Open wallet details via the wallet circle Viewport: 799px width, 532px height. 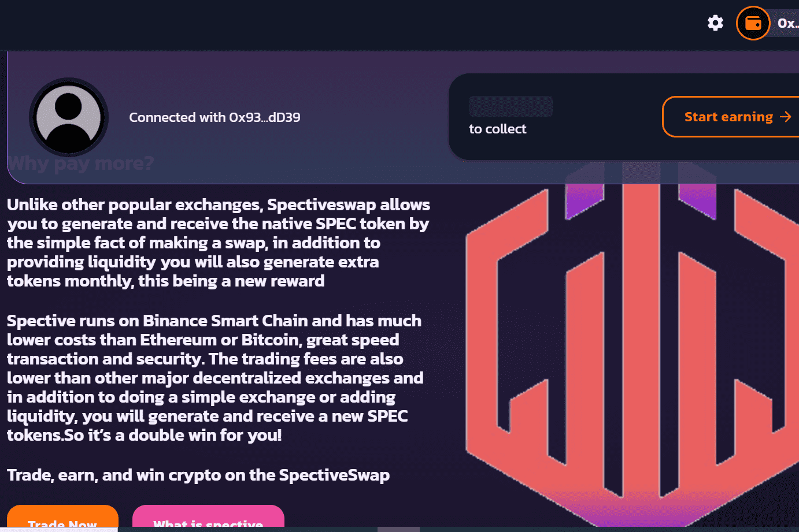click(753, 23)
